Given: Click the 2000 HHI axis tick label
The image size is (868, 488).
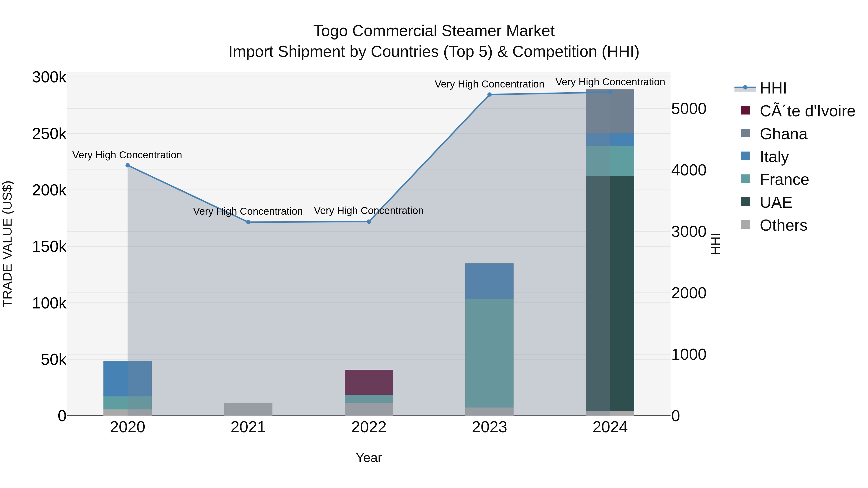Looking at the screenshot, I should tap(689, 293).
